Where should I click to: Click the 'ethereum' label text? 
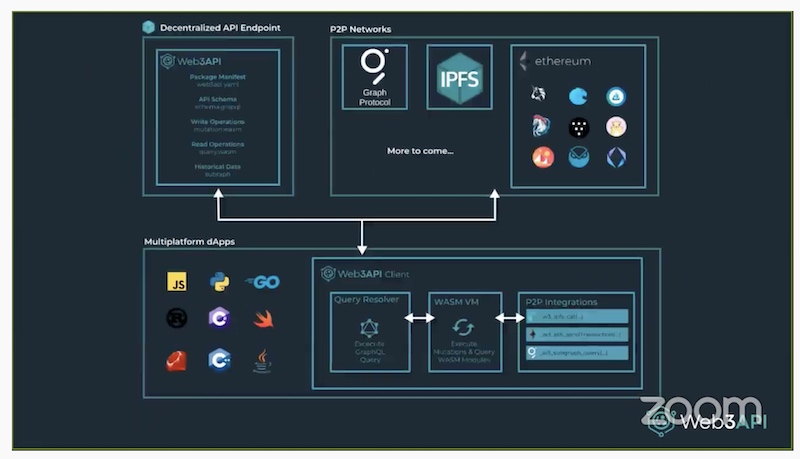563,61
